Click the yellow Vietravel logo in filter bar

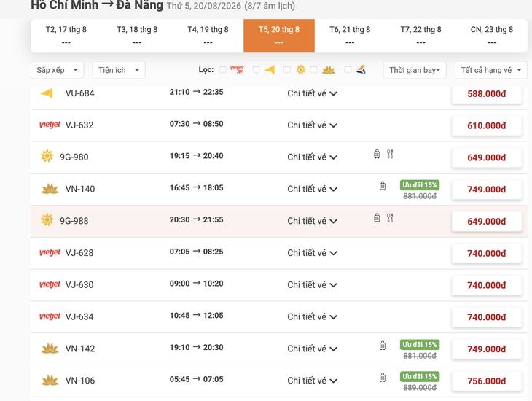[x=270, y=70]
